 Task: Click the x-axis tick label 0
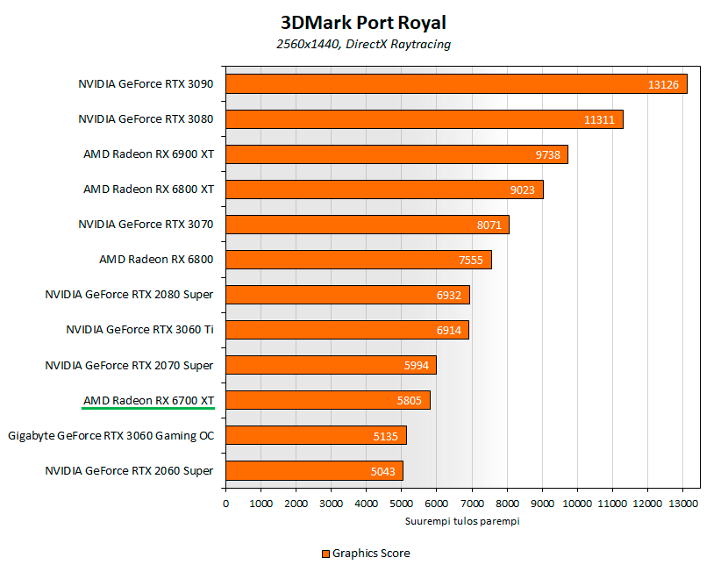(x=225, y=504)
